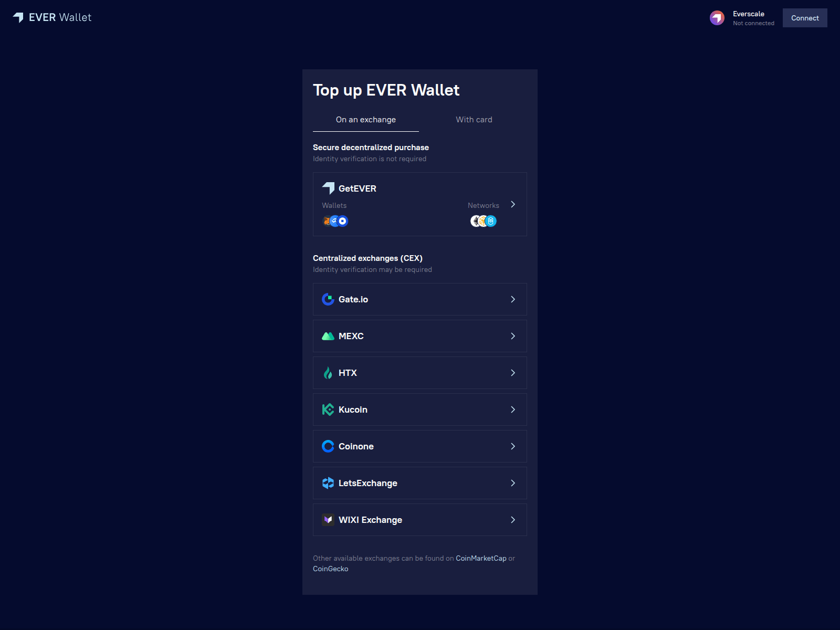Click the MEXC logo icon
This screenshot has width=840, height=630.
tap(328, 336)
